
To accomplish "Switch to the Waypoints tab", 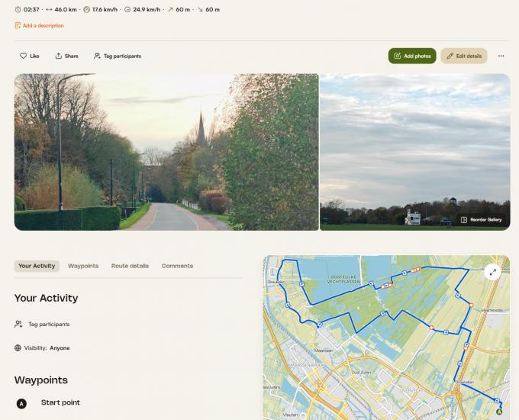I will [83, 266].
